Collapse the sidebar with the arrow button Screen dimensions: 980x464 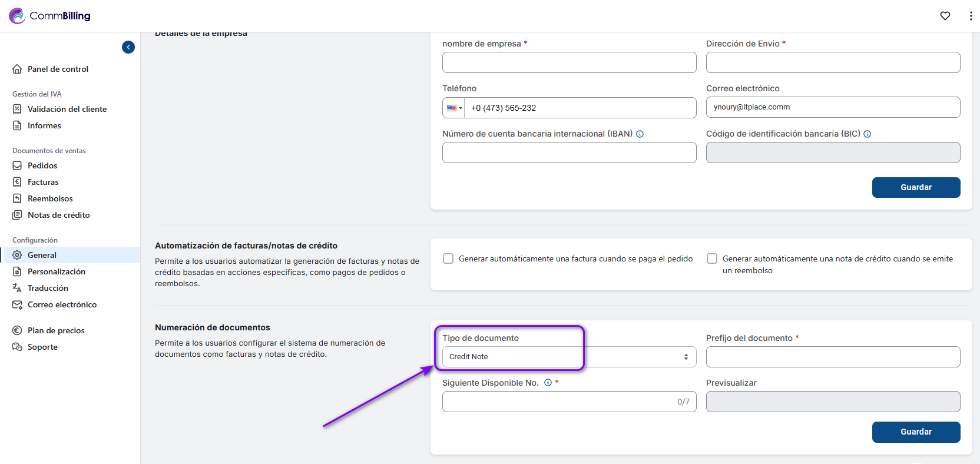128,47
